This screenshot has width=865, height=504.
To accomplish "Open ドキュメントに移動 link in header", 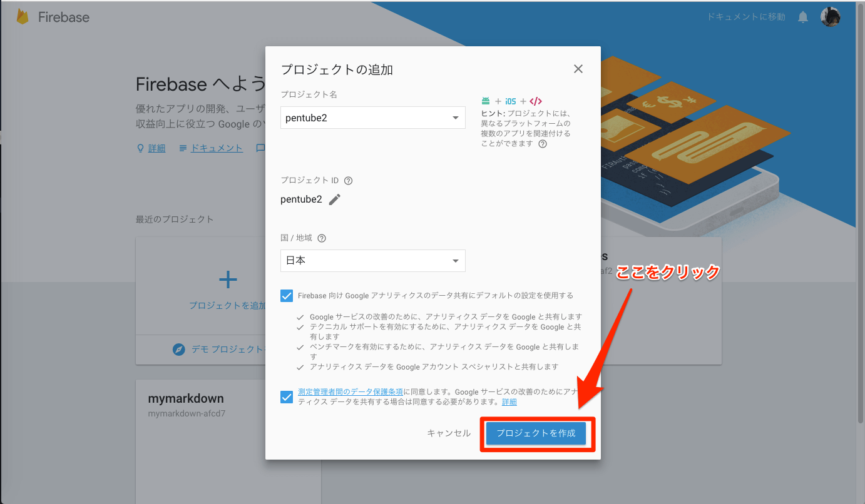I will (746, 18).
